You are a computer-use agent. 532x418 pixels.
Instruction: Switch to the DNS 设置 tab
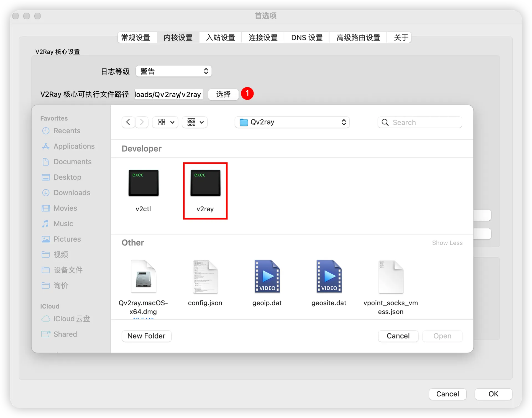tap(306, 37)
